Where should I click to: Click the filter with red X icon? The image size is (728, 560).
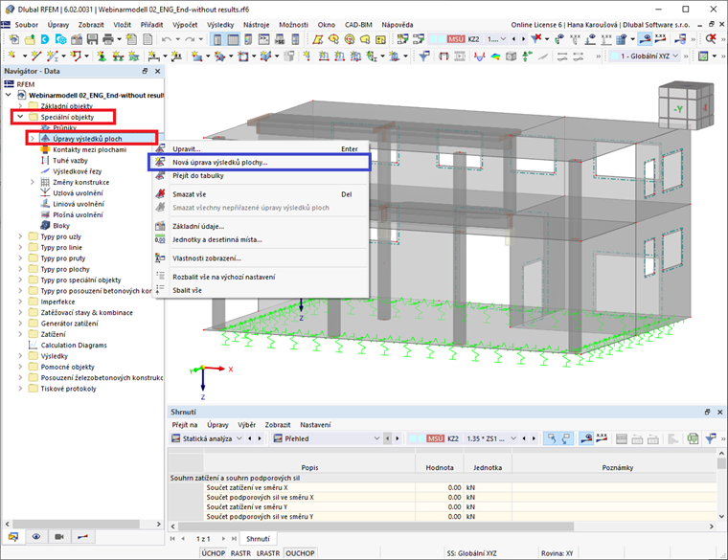tap(536, 39)
